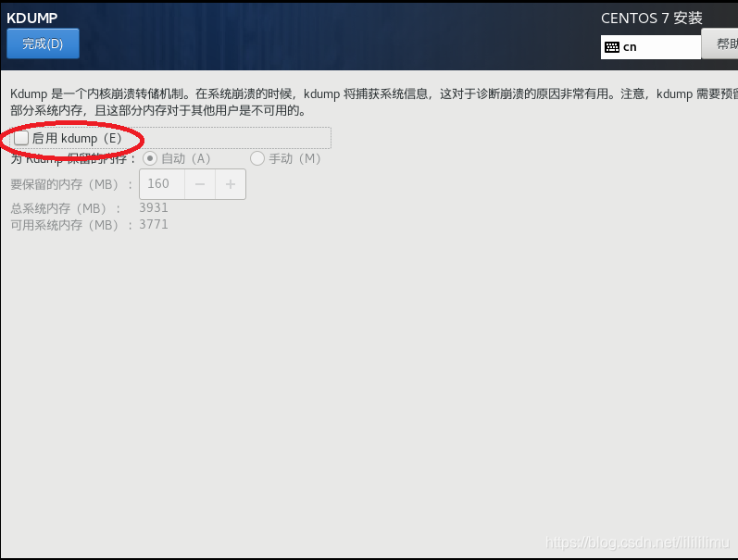Screen dimensions: 738x560
Task: Click the reserved memory field showing 160
Action: [162, 184]
